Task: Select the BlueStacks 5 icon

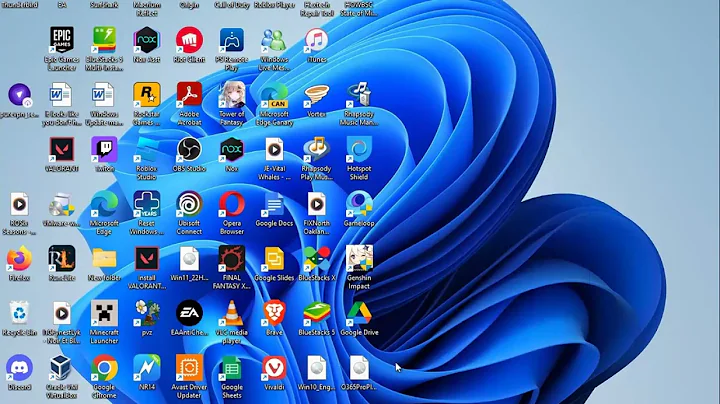Action: (316, 313)
